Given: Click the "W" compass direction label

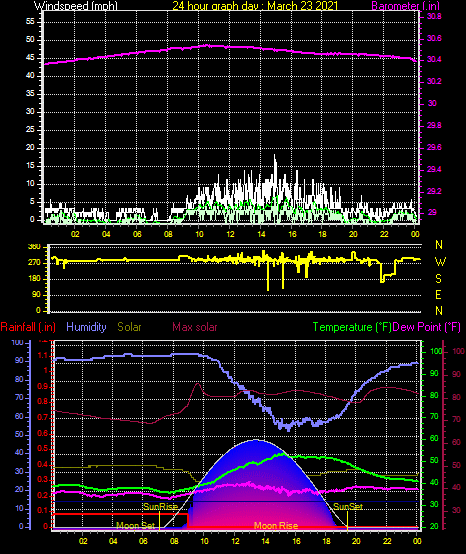Looking at the screenshot, I should pyautogui.click(x=440, y=262).
